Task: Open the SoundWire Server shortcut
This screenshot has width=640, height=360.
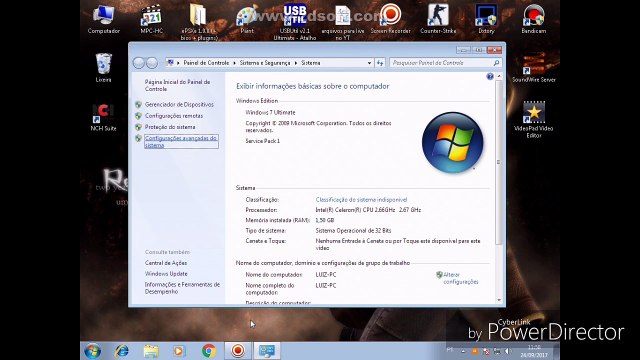Action: tap(533, 67)
